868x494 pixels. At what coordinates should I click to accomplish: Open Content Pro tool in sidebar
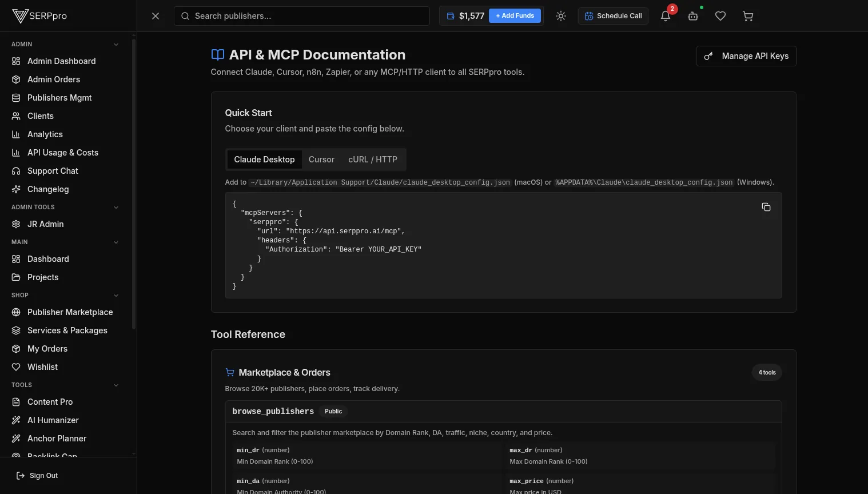click(x=66, y=402)
